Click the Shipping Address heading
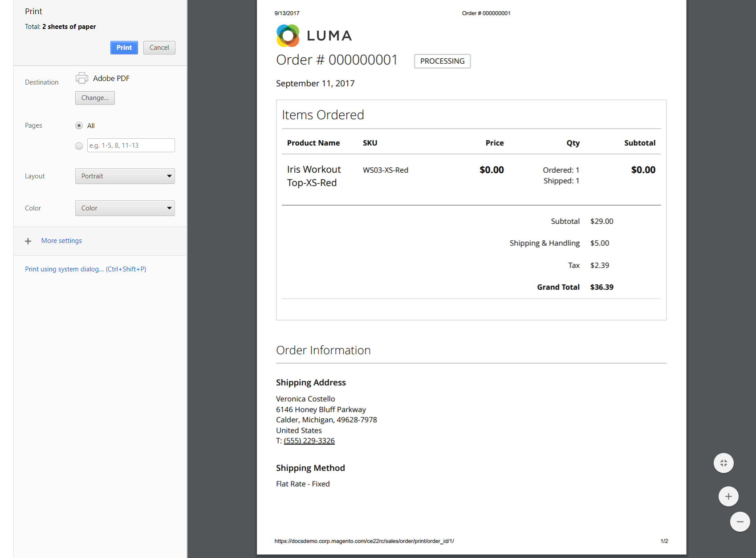Screen dimensions: 756x558 (311, 383)
